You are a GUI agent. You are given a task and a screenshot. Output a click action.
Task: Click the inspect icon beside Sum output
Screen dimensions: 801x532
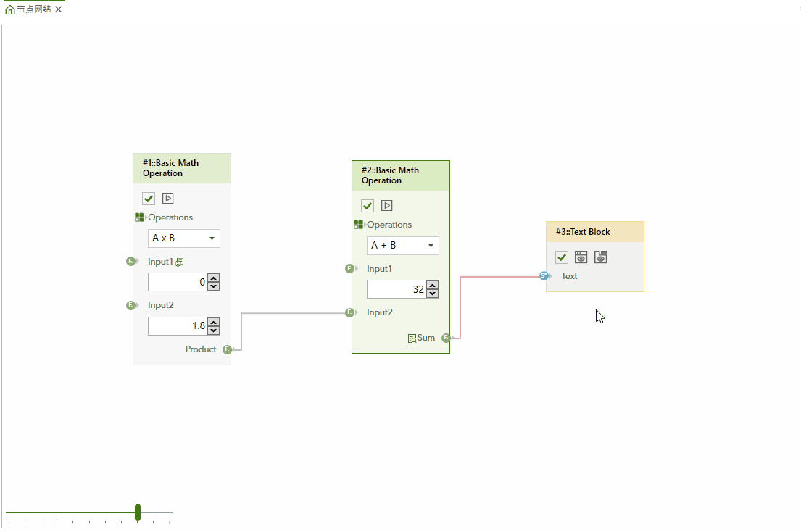point(412,338)
